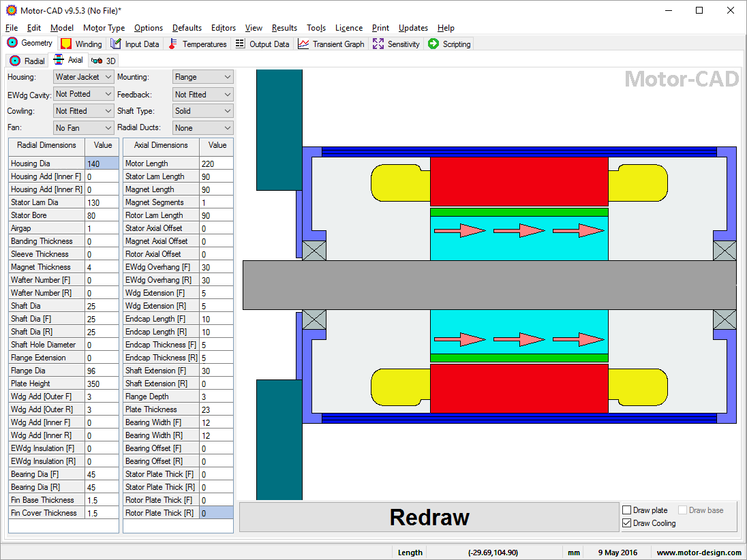Click the Endcap Length [F] row label
This screenshot has height=560, width=747.
(x=161, y=319)
